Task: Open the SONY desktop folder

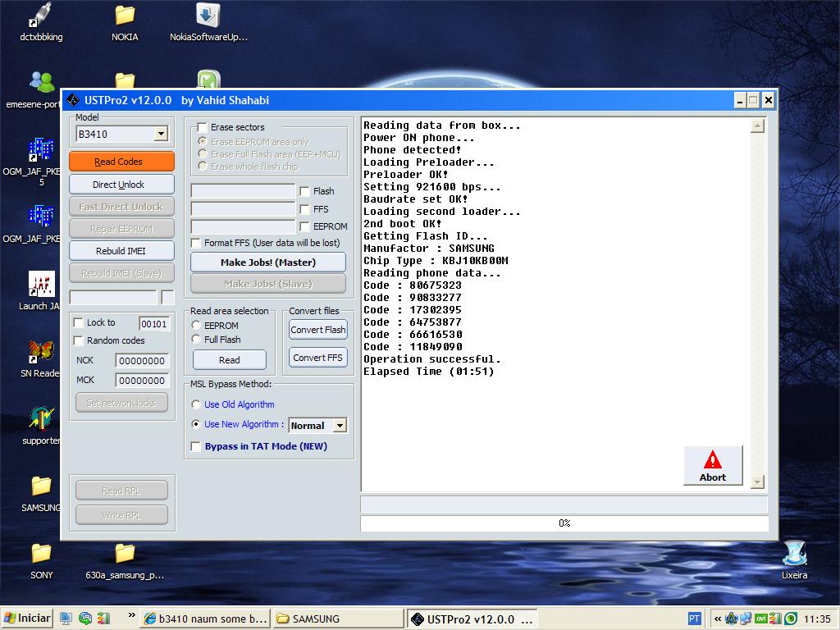Action: coord(41,560)
